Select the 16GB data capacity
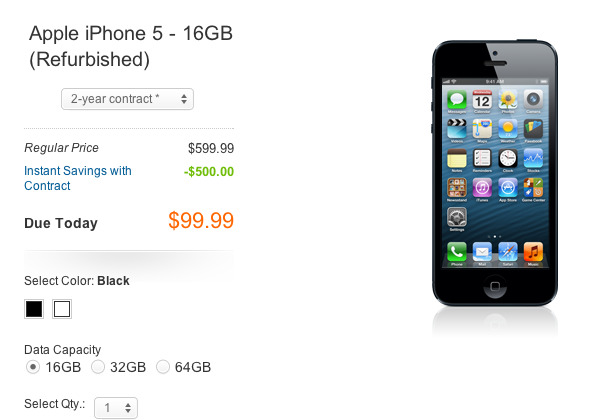 [x=33, y=367]
